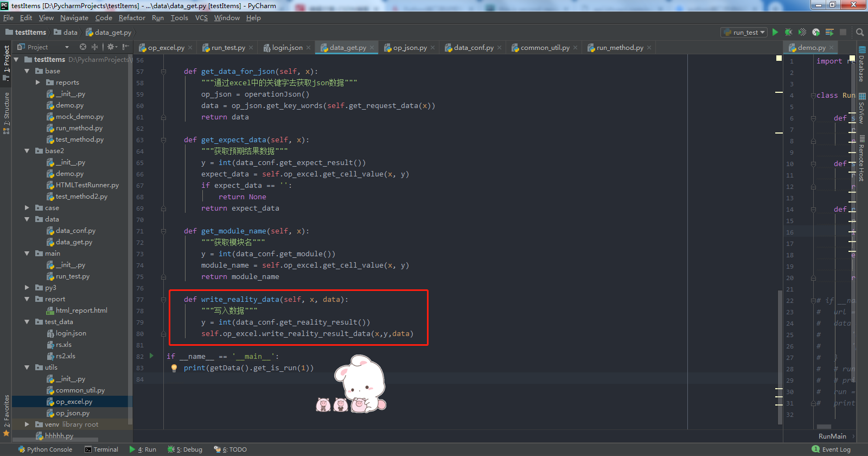The image size is (868, 456).
Task: Open the 5: Debug tool window
Action: 185,449
